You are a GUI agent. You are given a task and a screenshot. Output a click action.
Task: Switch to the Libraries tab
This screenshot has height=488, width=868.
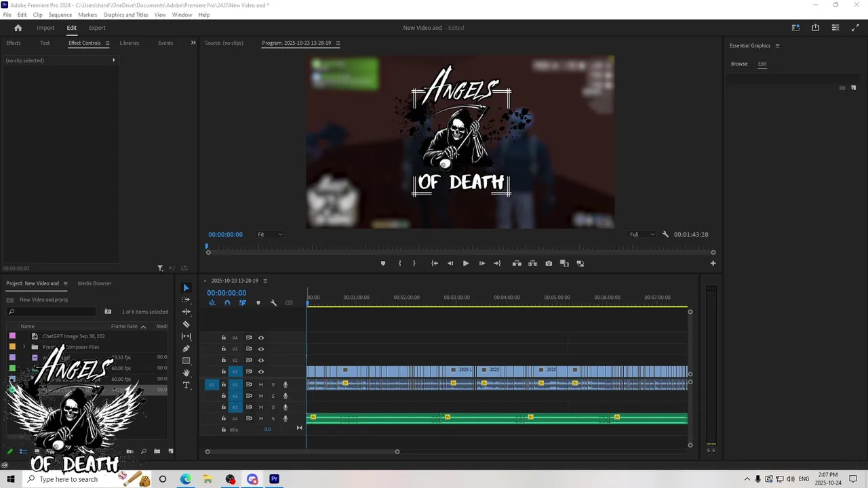[129, 43]
